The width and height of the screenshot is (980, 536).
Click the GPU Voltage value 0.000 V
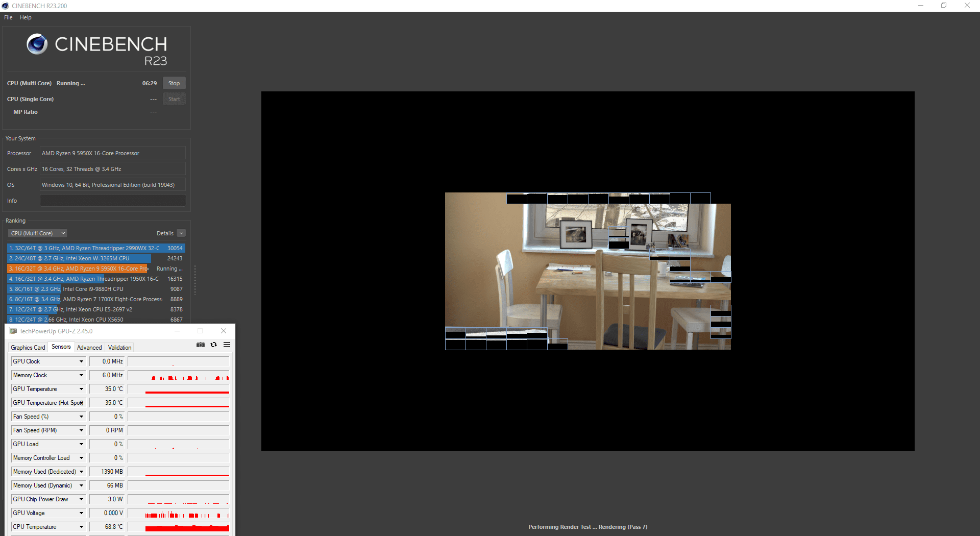(x=107, y=513)
